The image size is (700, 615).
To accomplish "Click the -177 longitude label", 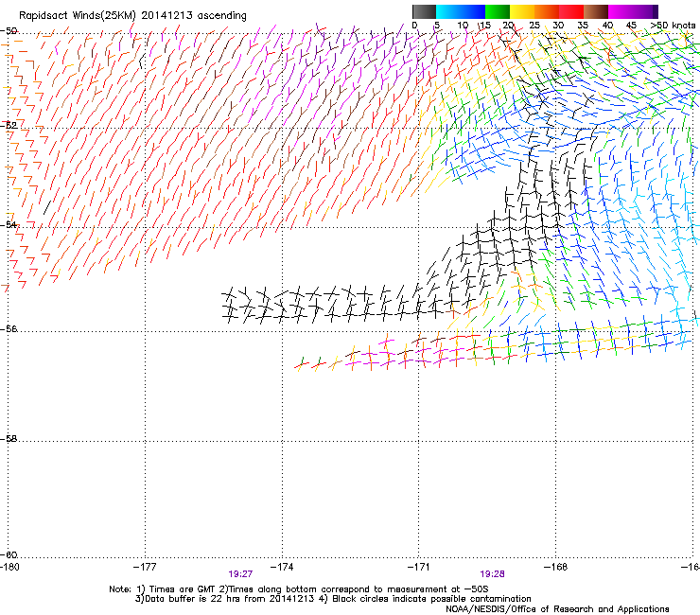I will tap(145, 567).
